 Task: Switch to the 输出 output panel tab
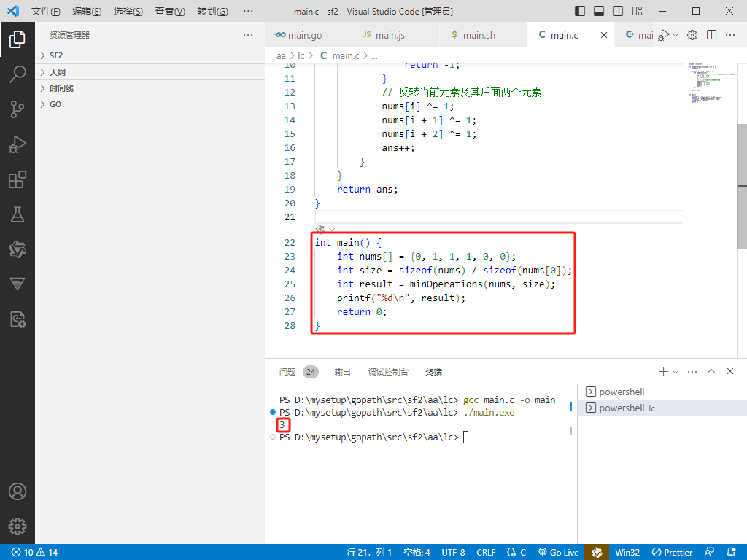[343, 372]
